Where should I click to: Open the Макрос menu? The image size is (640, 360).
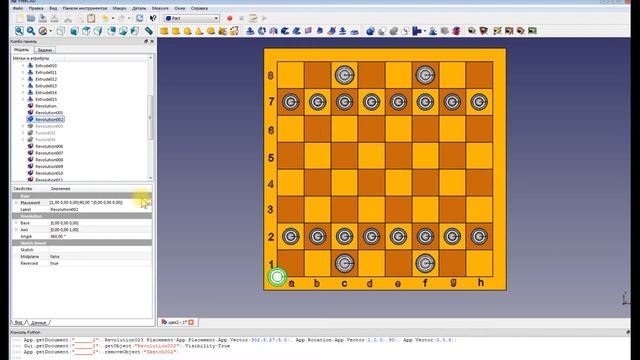pyautogui.click(x=120, y=8)
